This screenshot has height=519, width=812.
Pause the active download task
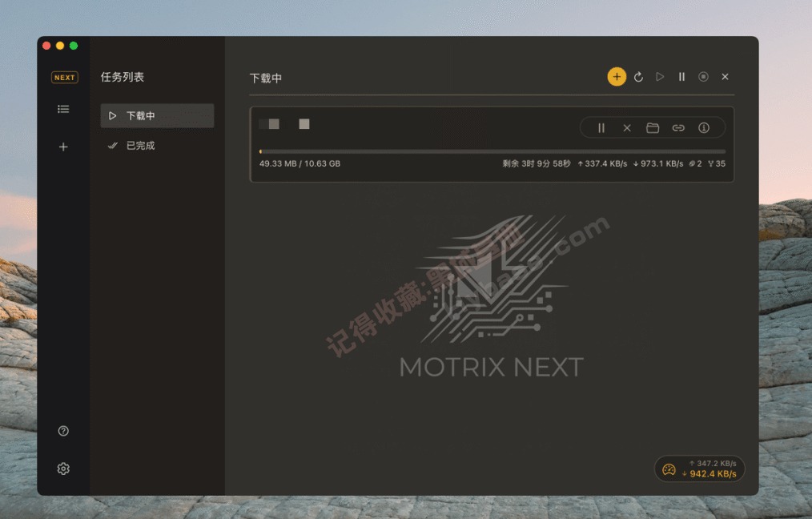tap(601, 127)
